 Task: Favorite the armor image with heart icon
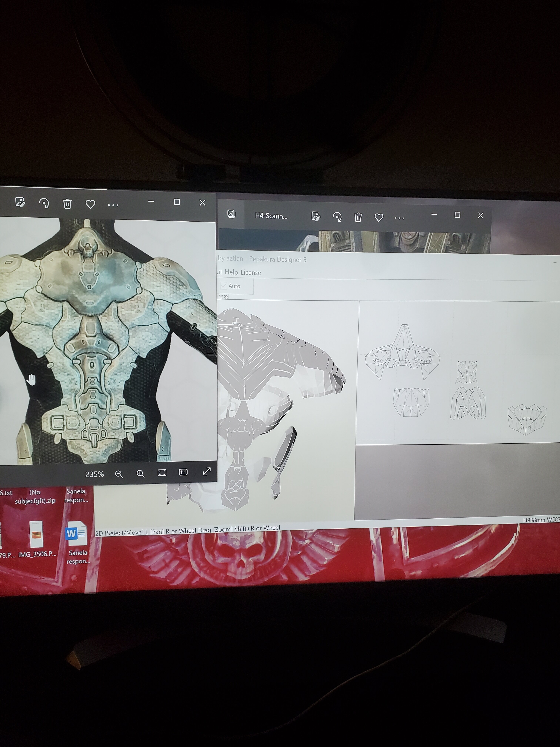90,204
